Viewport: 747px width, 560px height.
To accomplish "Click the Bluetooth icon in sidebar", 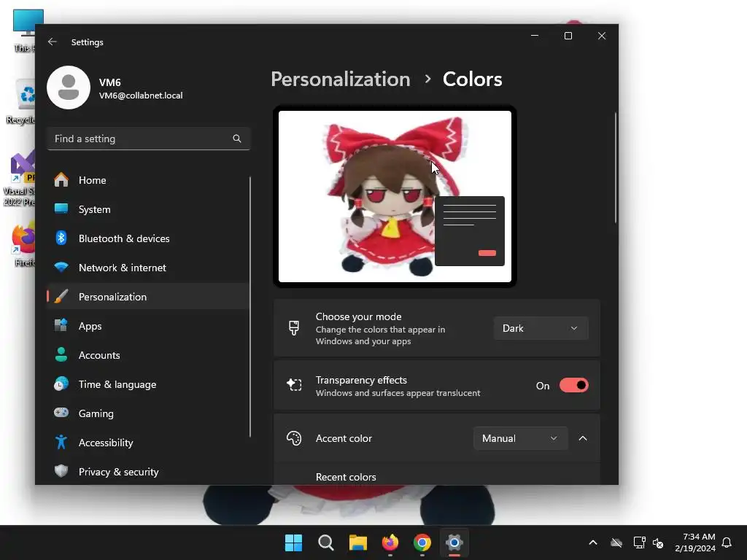I will pyautogui.click(x=61, y=238).
